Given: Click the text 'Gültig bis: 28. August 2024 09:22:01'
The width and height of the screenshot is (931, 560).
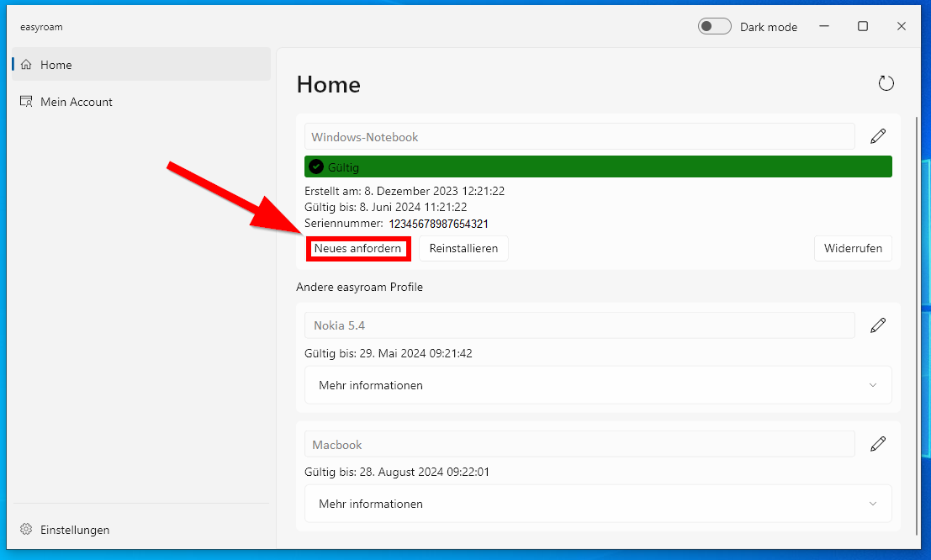Looking at the screenshot, I should point(397,472).
